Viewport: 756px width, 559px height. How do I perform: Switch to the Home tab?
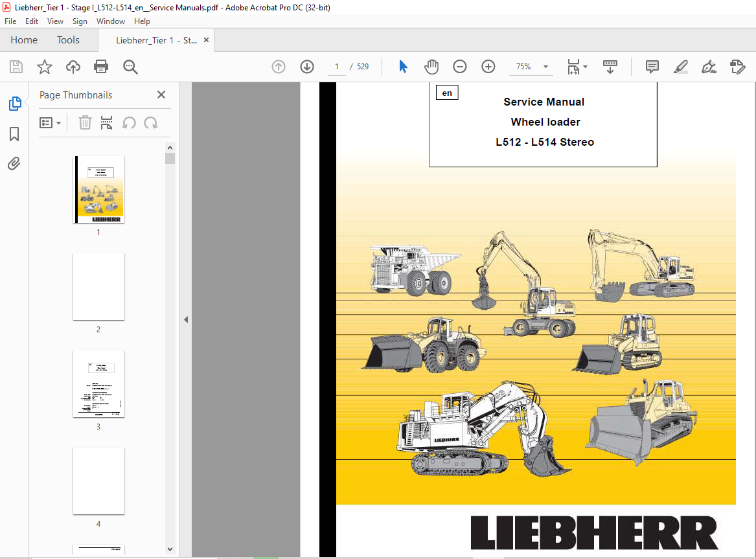(x=24, y=40)
